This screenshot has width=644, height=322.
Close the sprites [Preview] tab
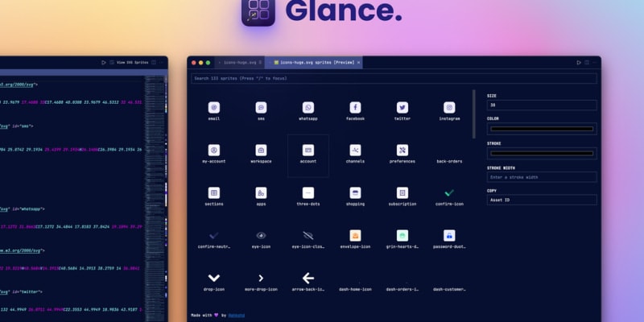(358, 63)
